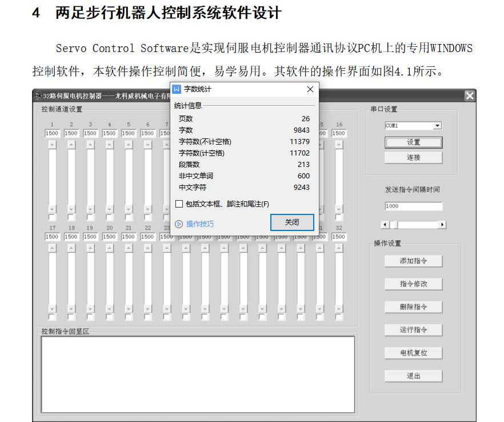Click the channel 32 value field

339,237
